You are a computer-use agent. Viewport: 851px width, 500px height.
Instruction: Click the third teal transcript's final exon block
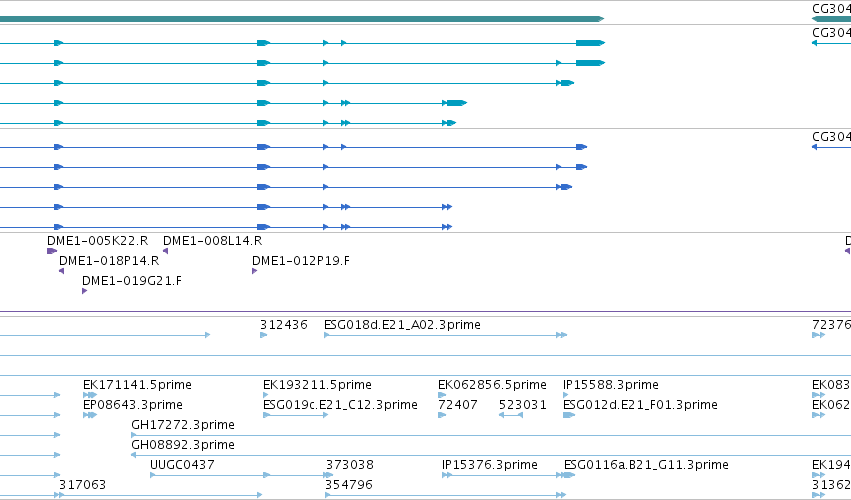click(x=567, y=83)
